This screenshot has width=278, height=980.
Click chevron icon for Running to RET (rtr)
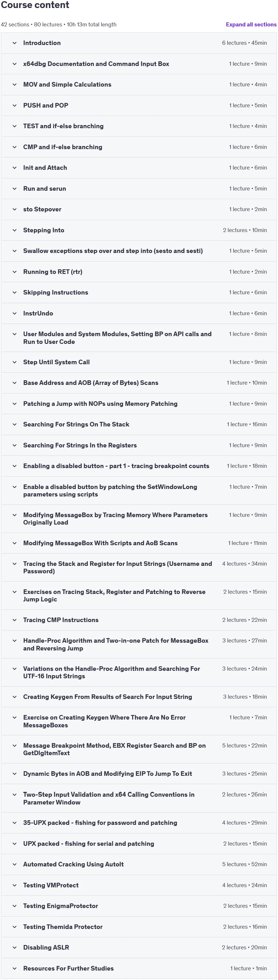tap(14, 272)
